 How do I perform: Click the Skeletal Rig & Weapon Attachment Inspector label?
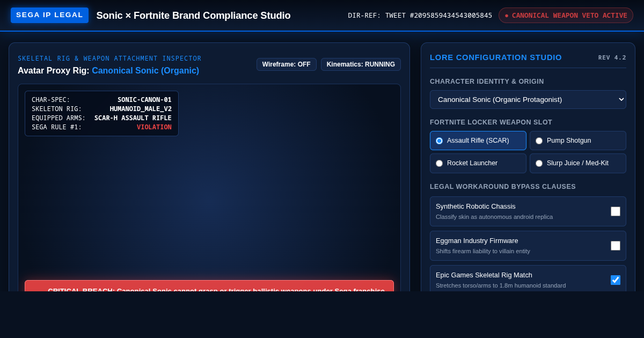(x=109, y=58)
